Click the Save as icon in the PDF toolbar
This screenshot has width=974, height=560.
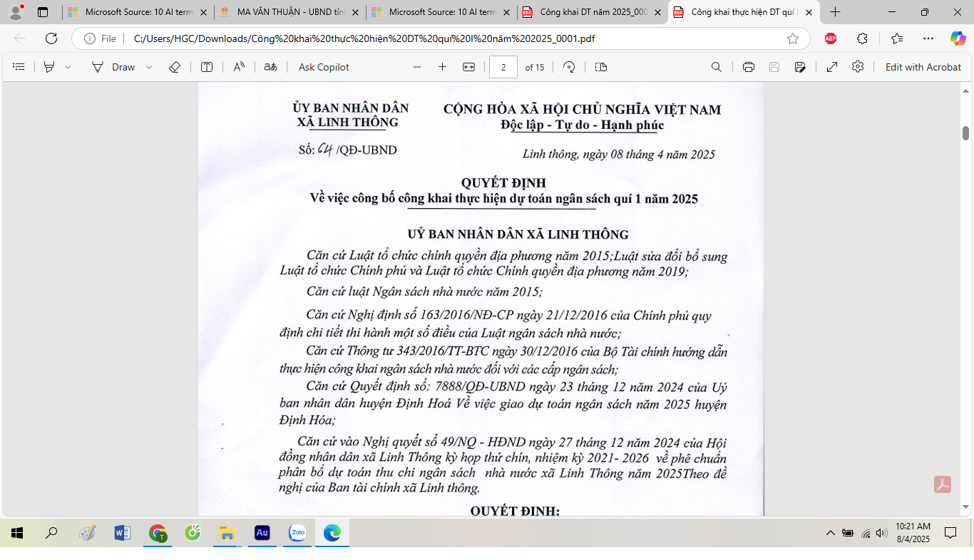point(800,67)
